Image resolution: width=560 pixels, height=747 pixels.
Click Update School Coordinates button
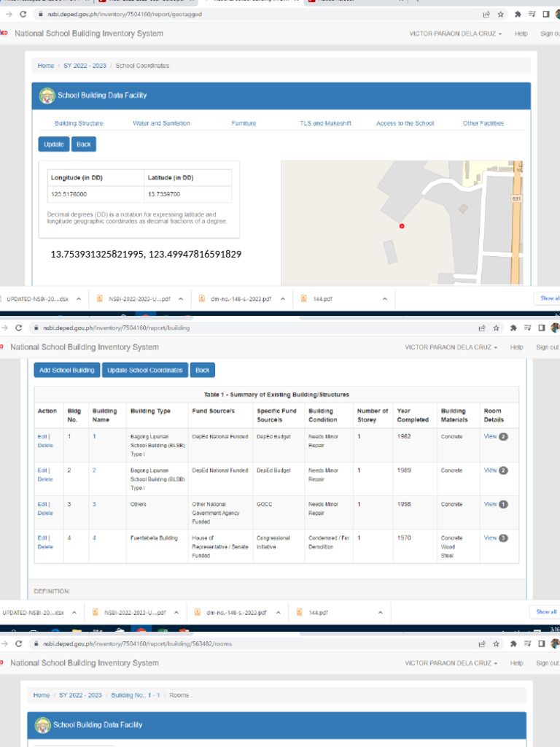pyautogui.click(x=145, y=370)
